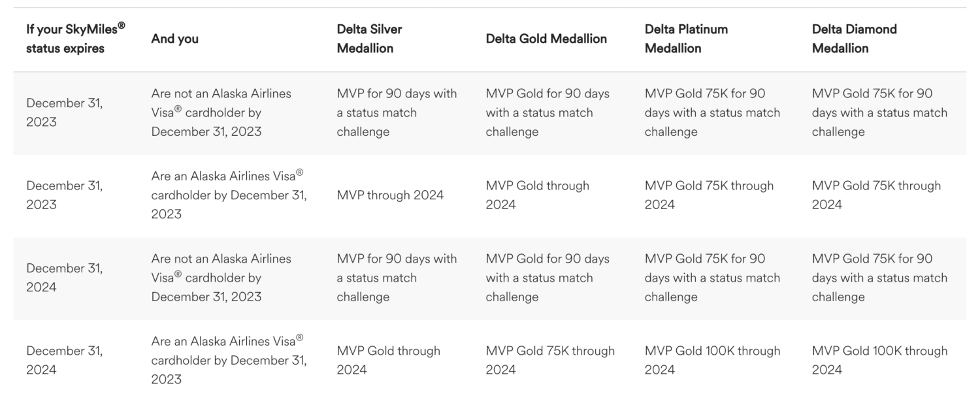Image resolution: width=980 pixels, height=409 pixels.
Task: Click the "And you" column header
Action: click(174, 39)
